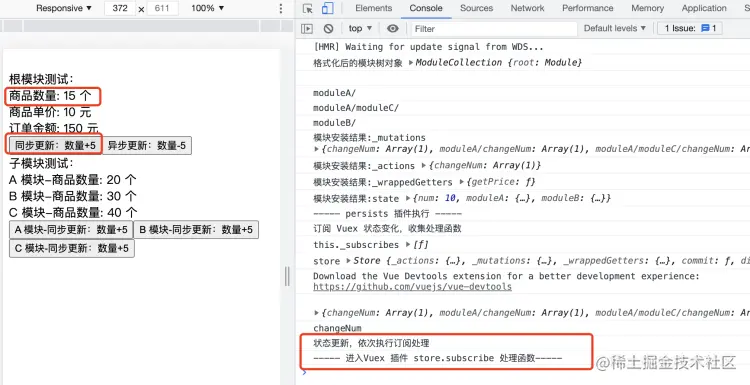
Task: Expand the Store object entry
Action: (349, 261)
